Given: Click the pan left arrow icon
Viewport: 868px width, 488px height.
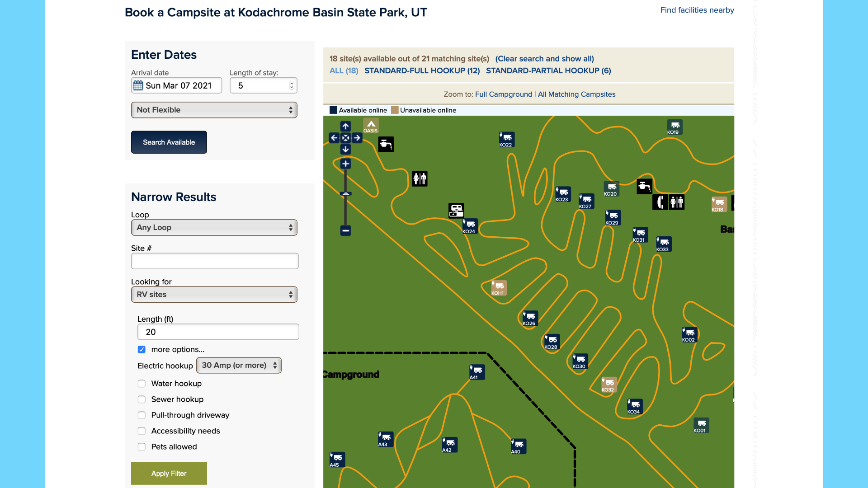Looking at the screenshot, I should coord(334,138).
